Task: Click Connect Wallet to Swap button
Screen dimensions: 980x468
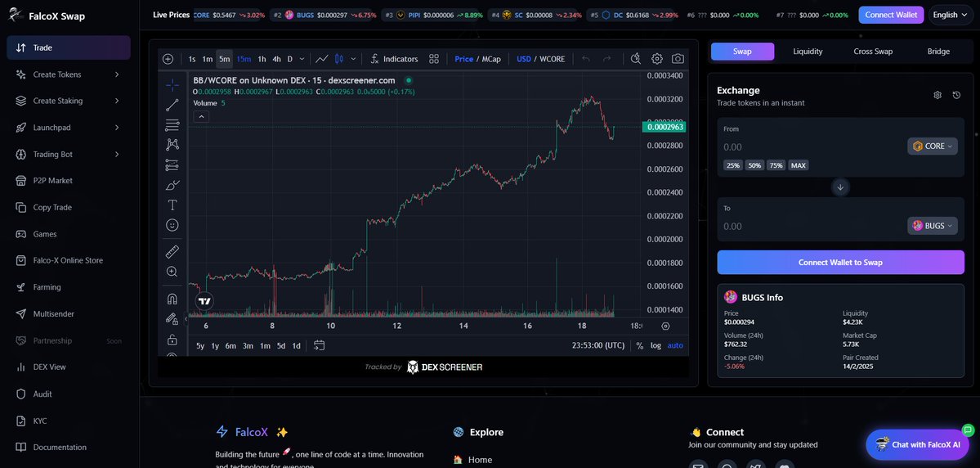Action: click(840, 262)
